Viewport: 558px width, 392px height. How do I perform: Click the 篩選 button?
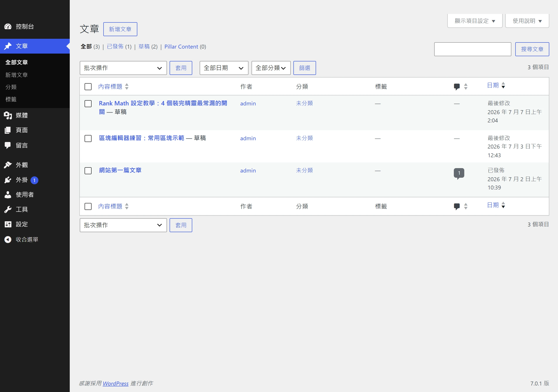click(305, 68)
